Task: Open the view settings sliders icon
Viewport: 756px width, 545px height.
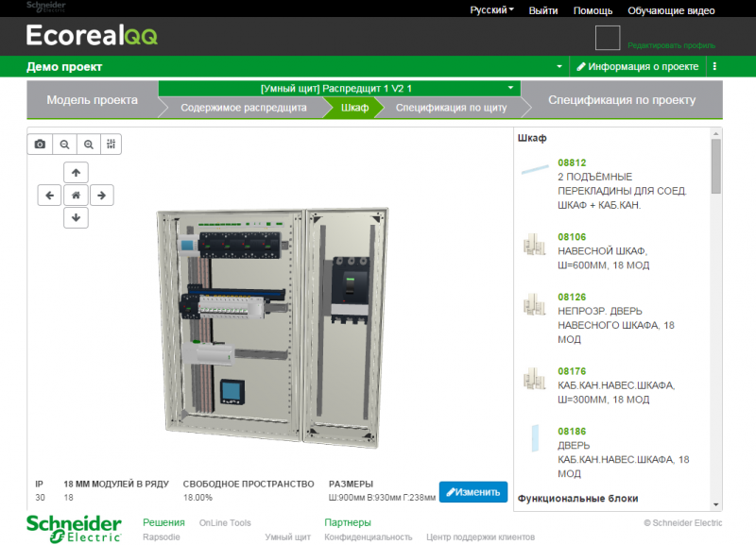Action: [x=112, y=145]
